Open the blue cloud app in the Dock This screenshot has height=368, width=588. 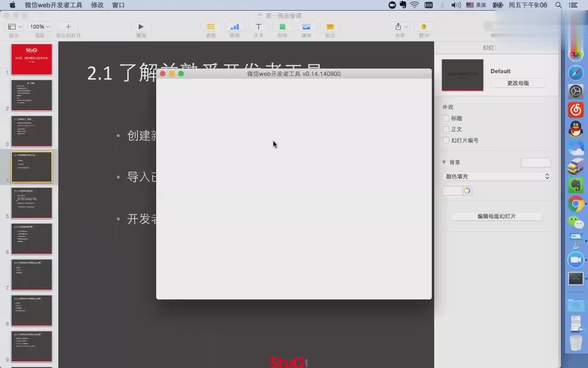tap(576, 148)
